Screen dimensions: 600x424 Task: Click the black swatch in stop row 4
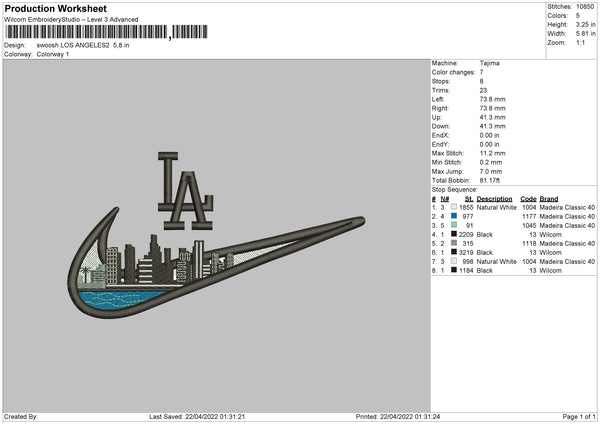coord(454,234)
